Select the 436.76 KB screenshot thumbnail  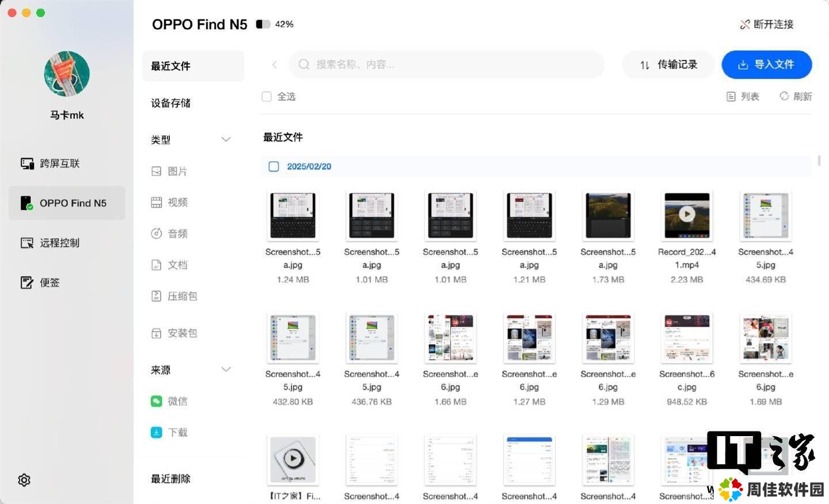coord(372,338)
